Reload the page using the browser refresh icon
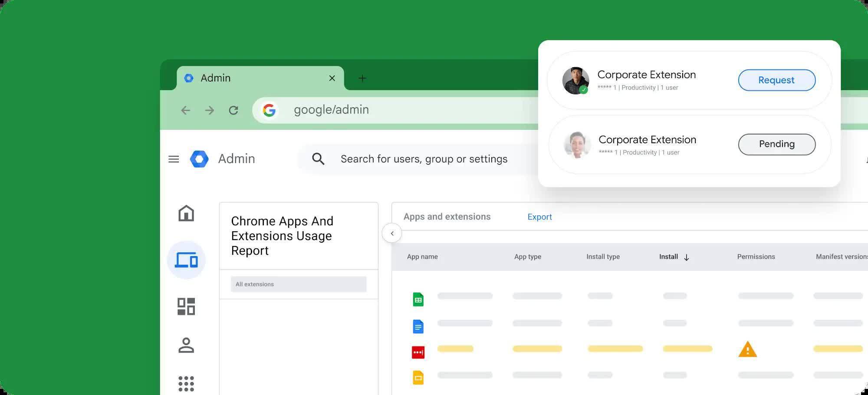The width and height of the screenshot is (868, 395). coord(233,110)
